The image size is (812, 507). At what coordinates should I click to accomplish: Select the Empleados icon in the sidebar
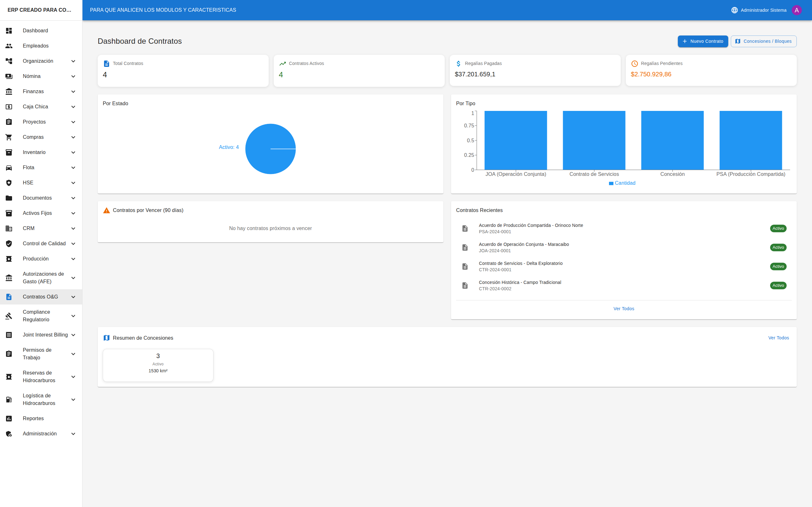tap(9, 46)
